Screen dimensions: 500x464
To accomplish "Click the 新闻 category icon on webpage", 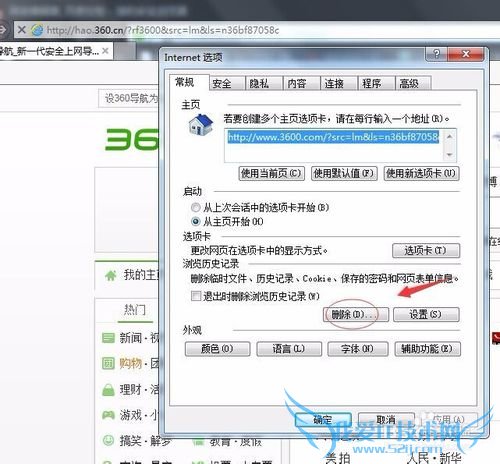I will [x=108, y=338].
